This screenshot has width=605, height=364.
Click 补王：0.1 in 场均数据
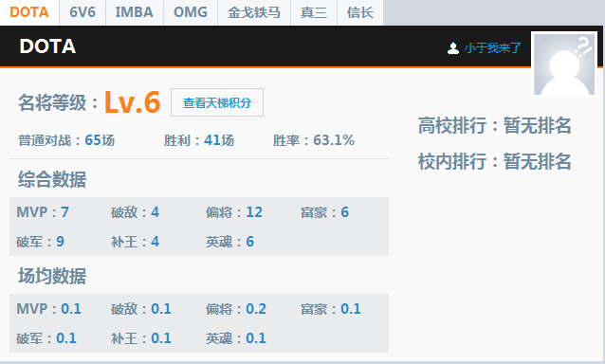(141, 338)
